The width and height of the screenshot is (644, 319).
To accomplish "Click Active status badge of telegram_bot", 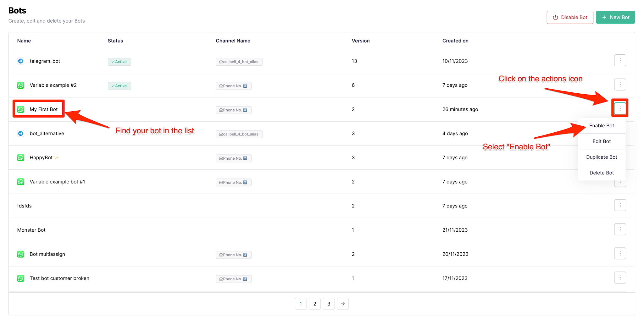I will pyautogui.click(x=119, y=62).
